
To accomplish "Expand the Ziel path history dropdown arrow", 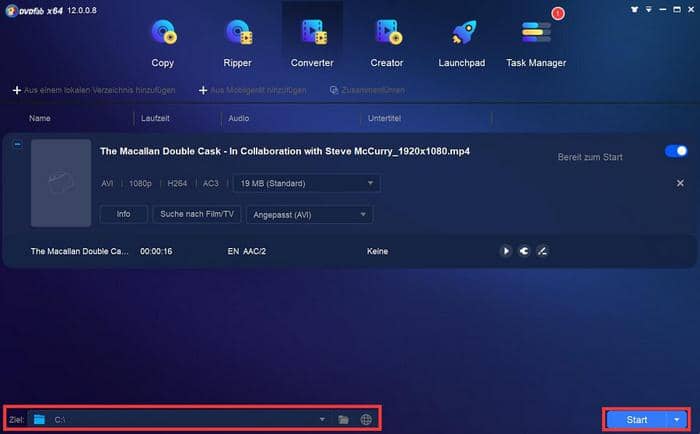I will point(322,419).
